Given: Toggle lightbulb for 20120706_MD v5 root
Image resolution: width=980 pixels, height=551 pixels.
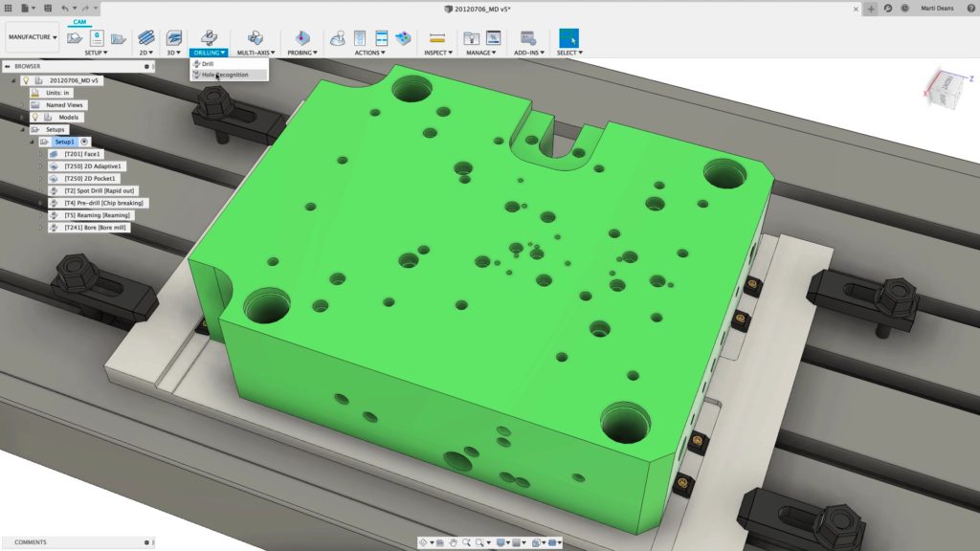Looking at the screenshot, I should pyautogui.click(x=26, y=80).
